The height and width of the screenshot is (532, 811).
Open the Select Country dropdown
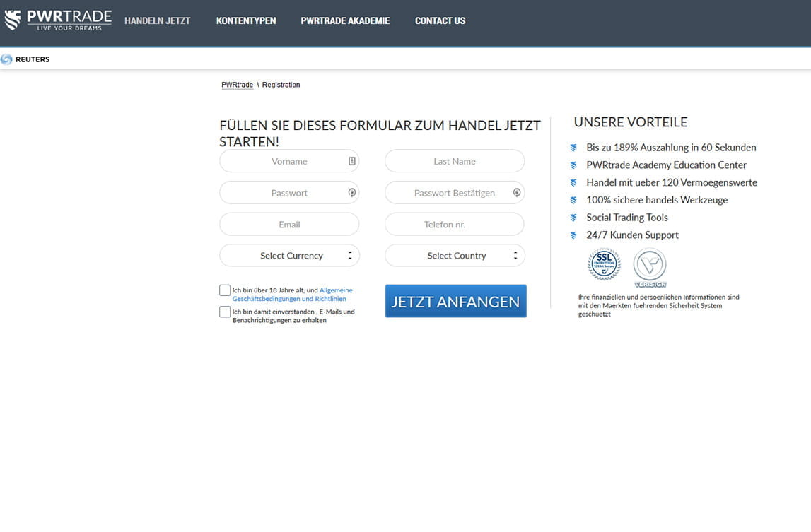click(455, 255)
